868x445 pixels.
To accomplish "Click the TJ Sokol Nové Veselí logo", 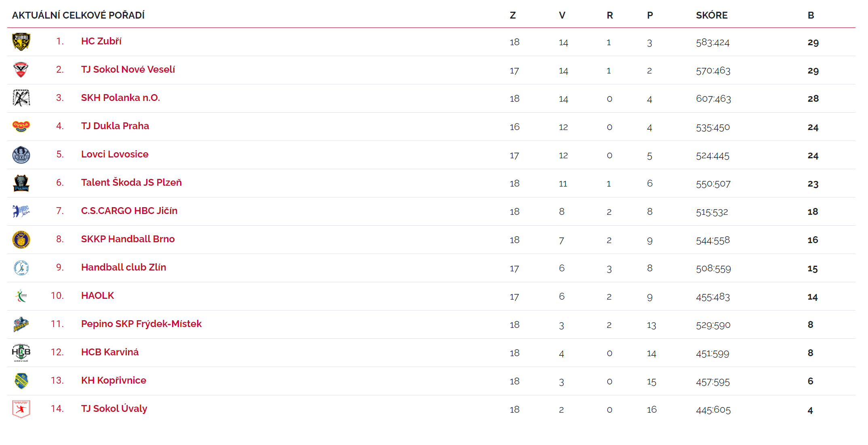I will [x=21, y=70].
